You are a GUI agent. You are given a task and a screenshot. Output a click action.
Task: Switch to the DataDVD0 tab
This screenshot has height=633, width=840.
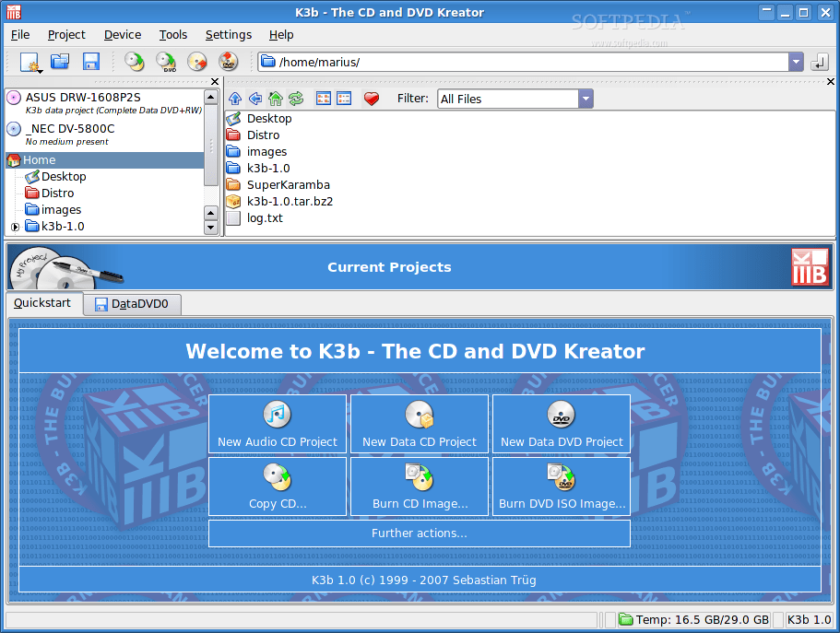coord(132,304)
